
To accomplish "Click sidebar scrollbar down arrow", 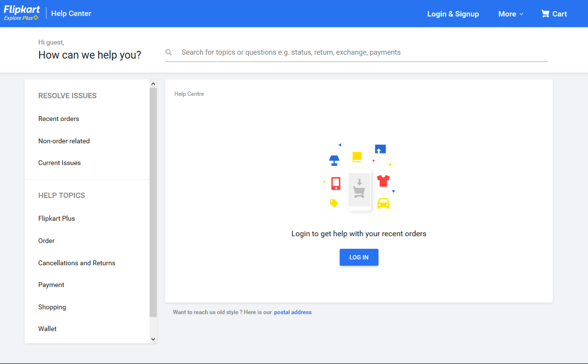I will click(x=153, y=339).
